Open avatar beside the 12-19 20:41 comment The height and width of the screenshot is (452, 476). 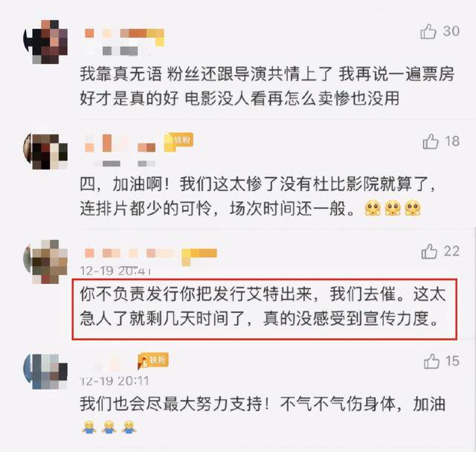45,261
